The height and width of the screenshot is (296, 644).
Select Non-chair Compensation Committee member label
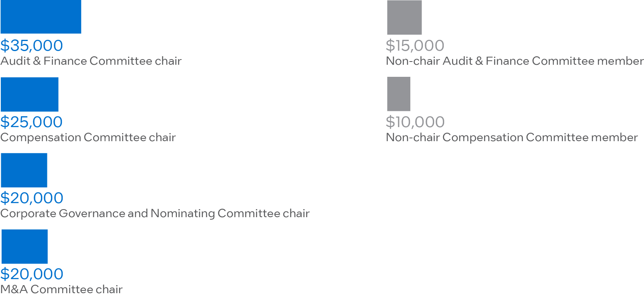(x=512, y=138)
